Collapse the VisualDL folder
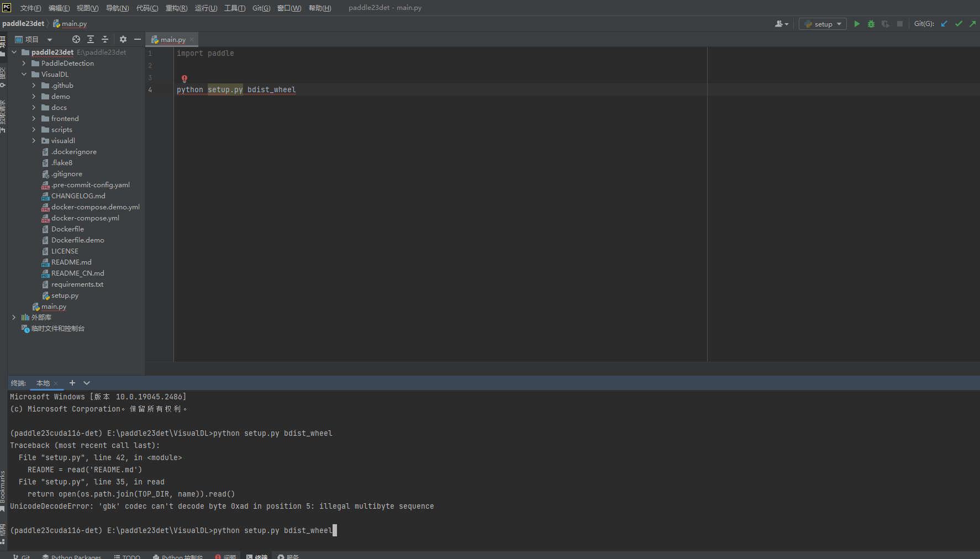The height and width of the screenshot is (559, 980). pos(23,74)
